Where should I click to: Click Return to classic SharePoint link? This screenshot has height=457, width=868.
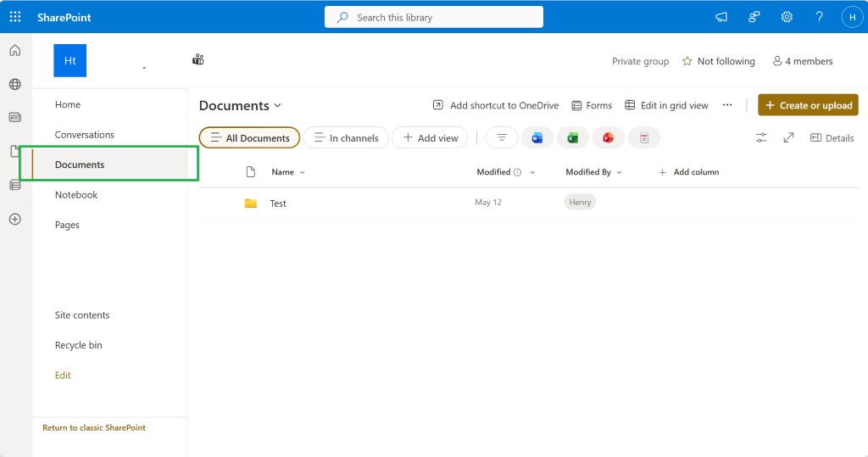(94, 427)
